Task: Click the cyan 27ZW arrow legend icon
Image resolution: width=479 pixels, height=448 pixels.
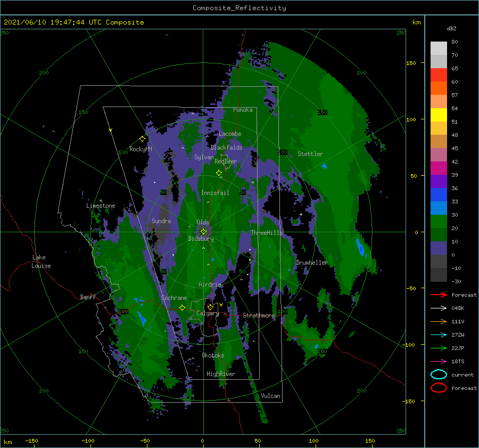Action: pos(439,335)
